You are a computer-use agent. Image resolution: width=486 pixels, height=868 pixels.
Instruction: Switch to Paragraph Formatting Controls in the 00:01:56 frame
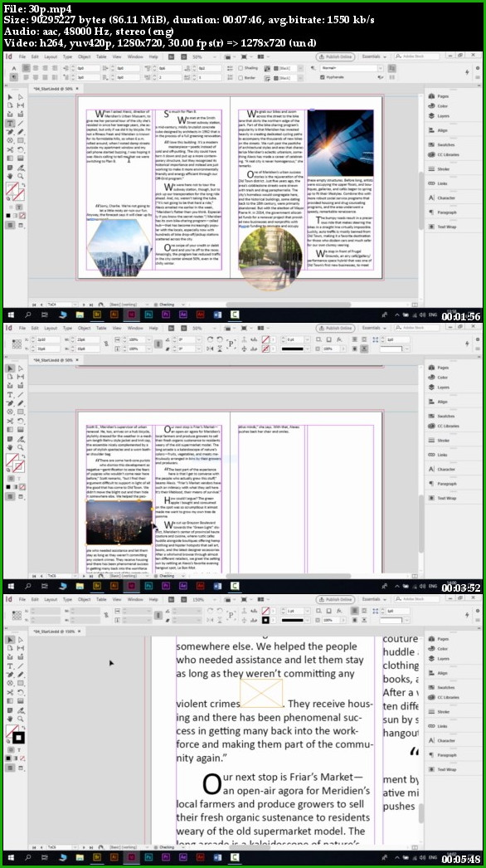pyautogui.click(x=12, y=77)
